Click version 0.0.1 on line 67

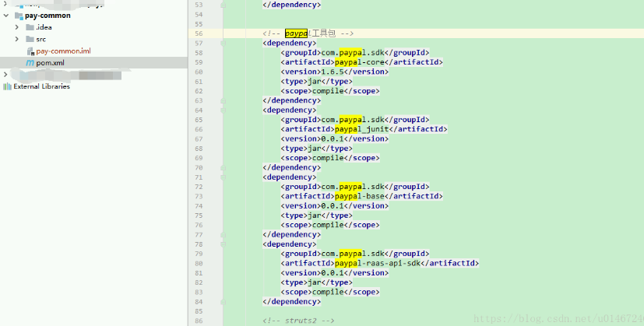[x=333, y=138]
